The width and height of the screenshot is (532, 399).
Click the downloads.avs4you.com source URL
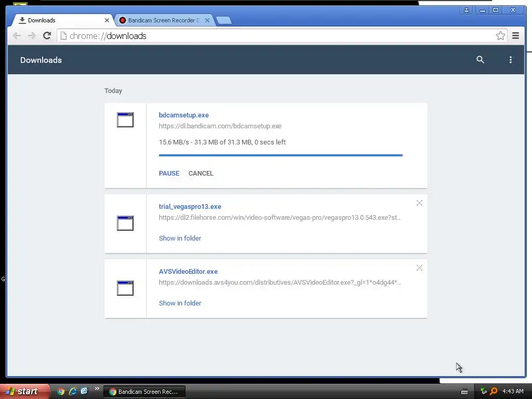tap(280, 282)
